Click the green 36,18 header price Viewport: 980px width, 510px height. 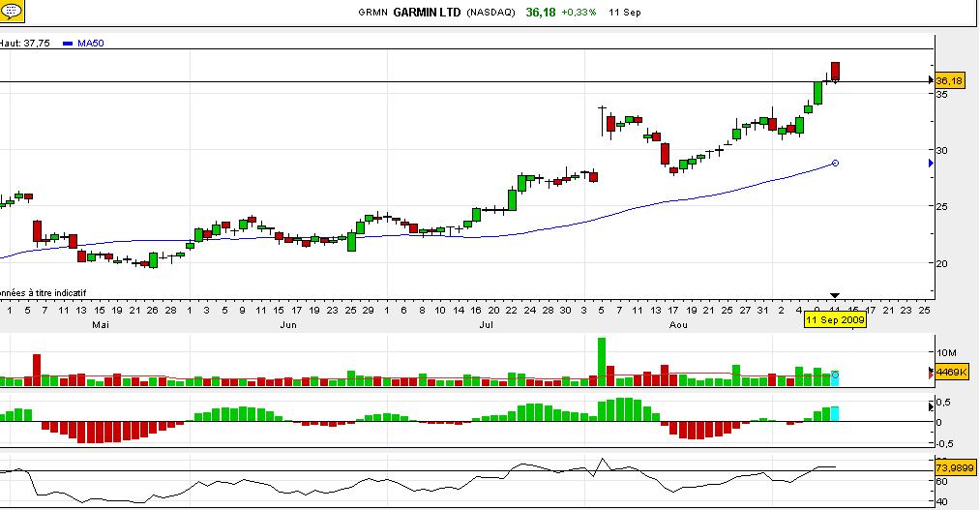coord(541,12)
